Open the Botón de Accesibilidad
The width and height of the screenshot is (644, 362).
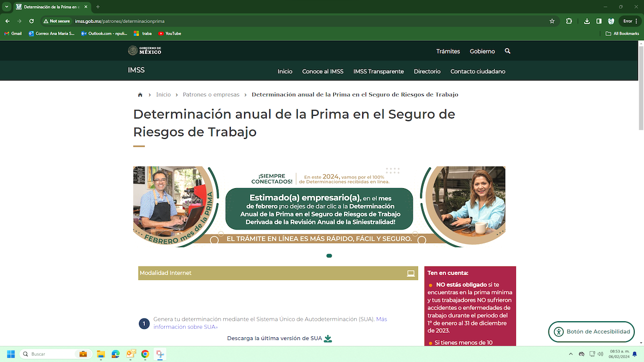(x=591, y=331)
